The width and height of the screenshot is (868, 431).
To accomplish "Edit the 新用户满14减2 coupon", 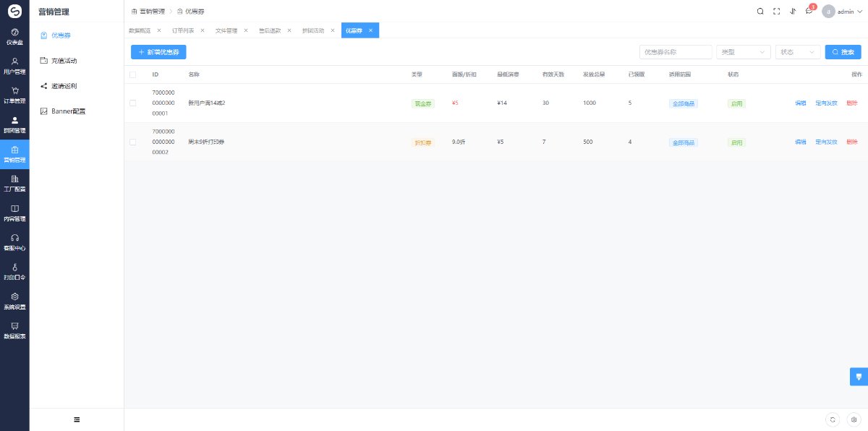I will click(x=801, y=103).
